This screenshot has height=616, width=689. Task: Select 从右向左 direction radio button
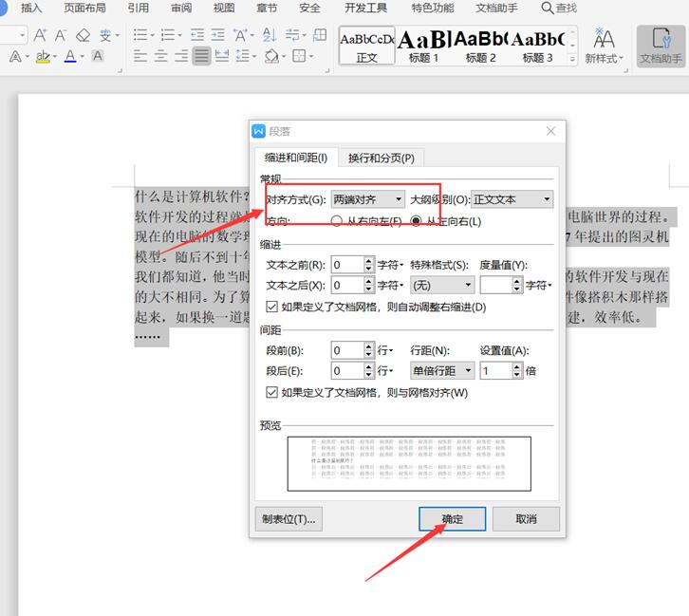337,221
